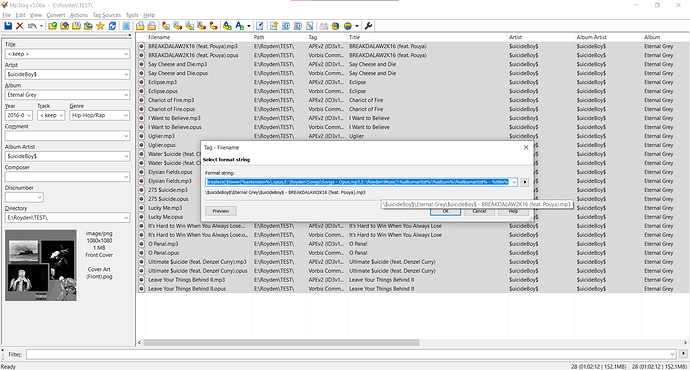Click the placeholder arrow button beside format string
This screenshot has width=690, height=370.
(525, 182)
